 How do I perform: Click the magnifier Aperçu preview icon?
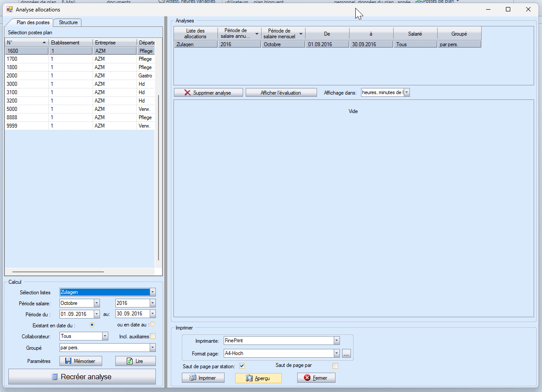(x=249, y=378)
